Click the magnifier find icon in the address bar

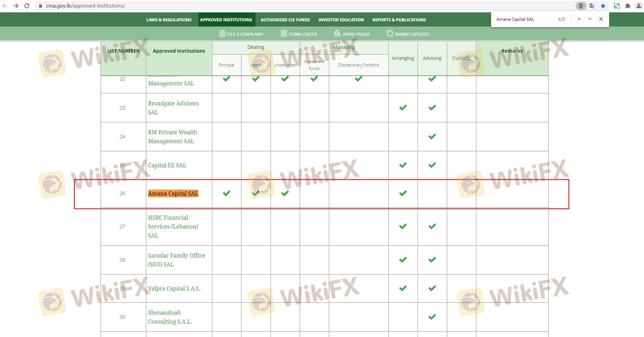point(581,6)
